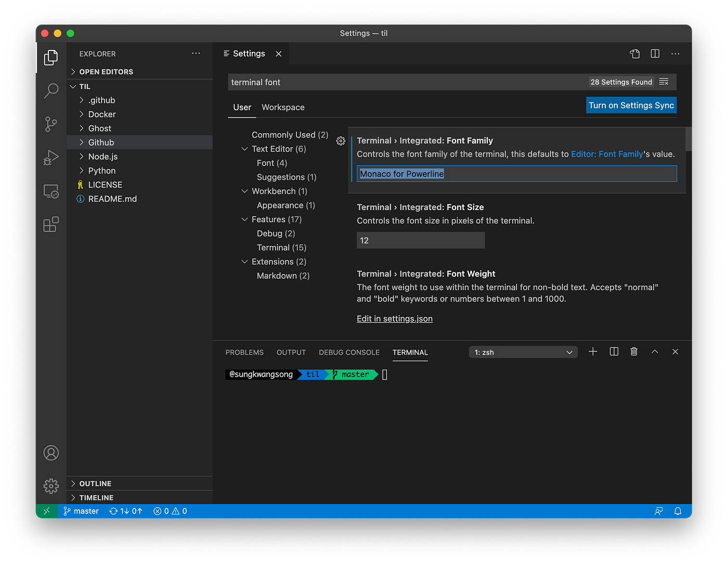The height and width of the screenshot is (566, 728).
Task: Open gear menu for Font Family setting
Action: (341, 141)
